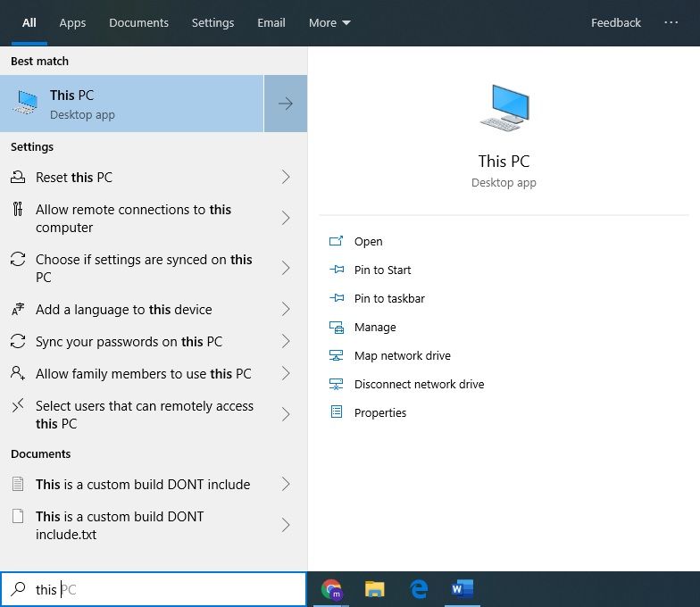Open File Explorer from the taskbar
Image resolution: width=700 pixels, height=607 pixels.
[375, 589]
